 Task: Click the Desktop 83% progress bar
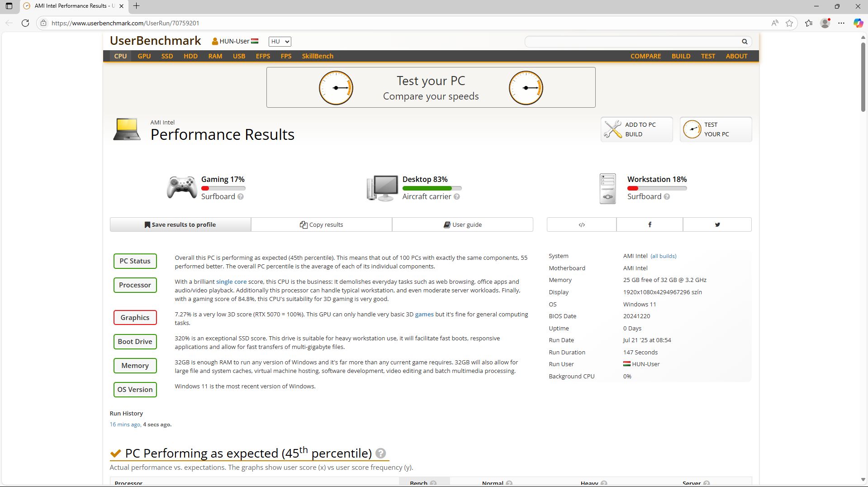click(432, 188)
